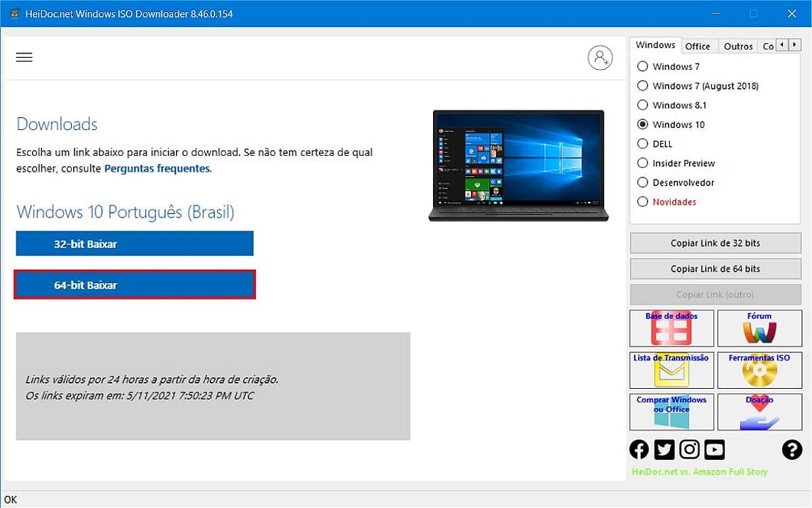This screenshot has height=508, width=812.
Task: Open the Comprar Windows ou Office tile
Action: point(671,412)
